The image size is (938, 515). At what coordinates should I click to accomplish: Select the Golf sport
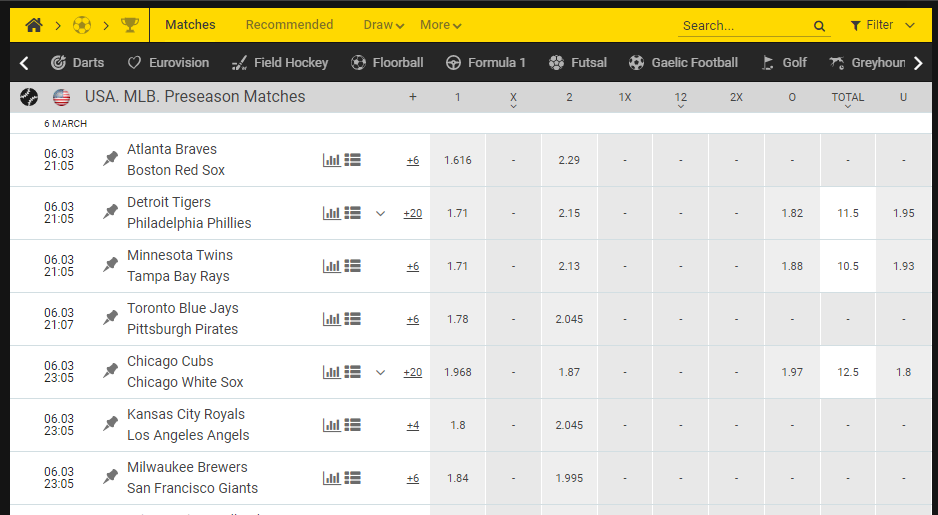(784, 62)
